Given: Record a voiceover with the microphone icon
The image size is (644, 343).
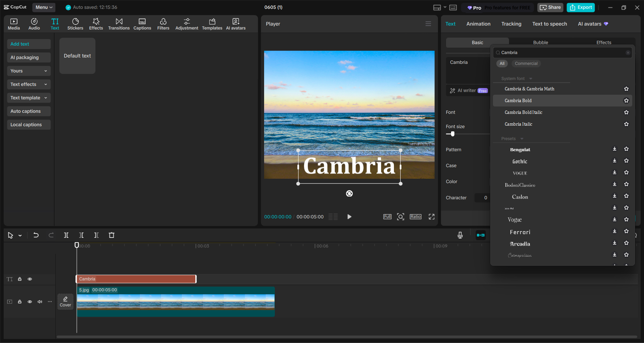Looking at the screenshot, I should [460, 235].
